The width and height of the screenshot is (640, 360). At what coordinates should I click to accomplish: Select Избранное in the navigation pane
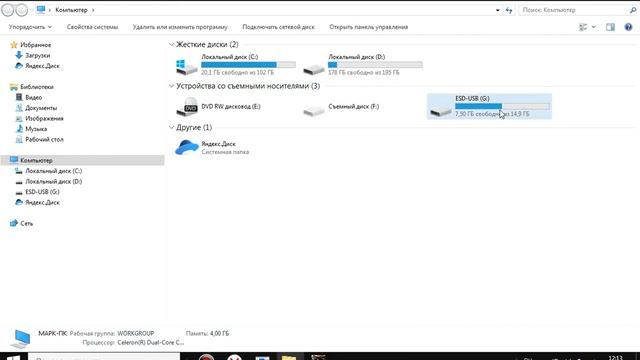pyautogui.click(x=35, y=45)
